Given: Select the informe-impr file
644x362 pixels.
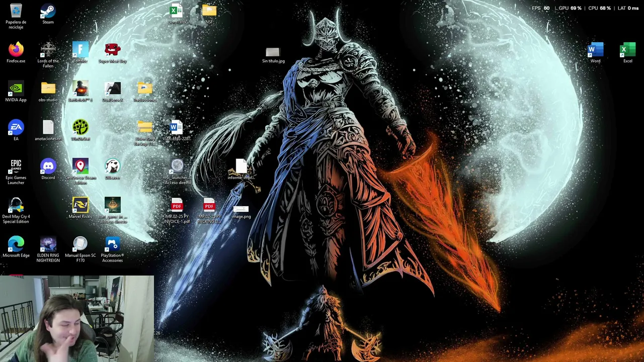Looking at the screenshot, I should click(241, 169).
